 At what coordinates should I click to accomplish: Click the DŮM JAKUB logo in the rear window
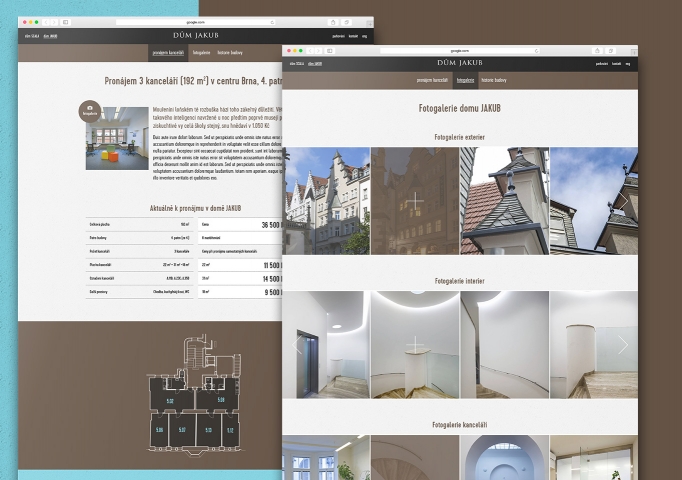(196, 36)
